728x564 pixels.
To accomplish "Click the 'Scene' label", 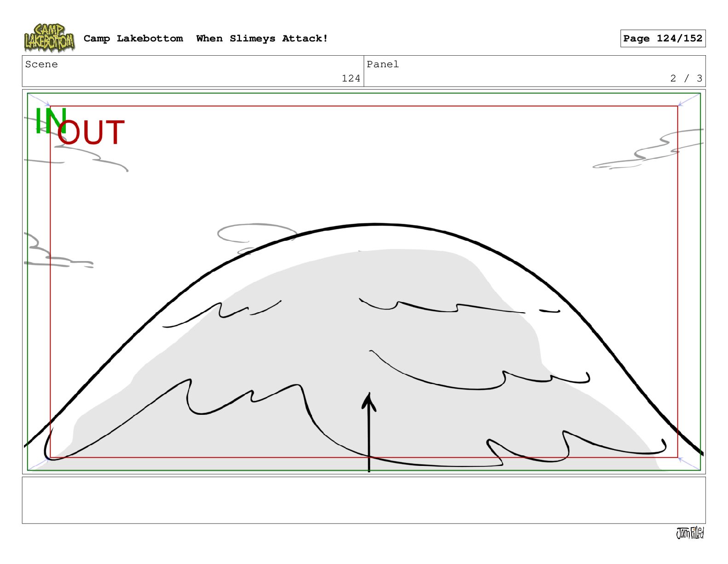I will (41, 64).
